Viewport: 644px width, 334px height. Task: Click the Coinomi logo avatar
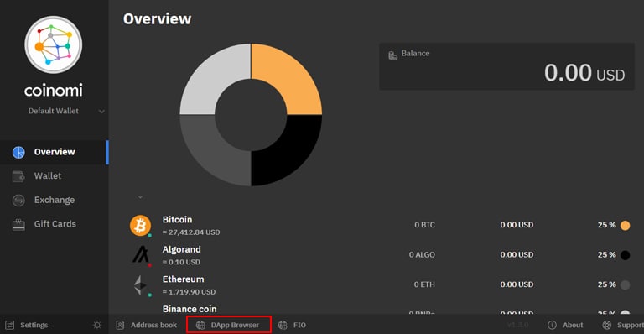pos(54,44)
